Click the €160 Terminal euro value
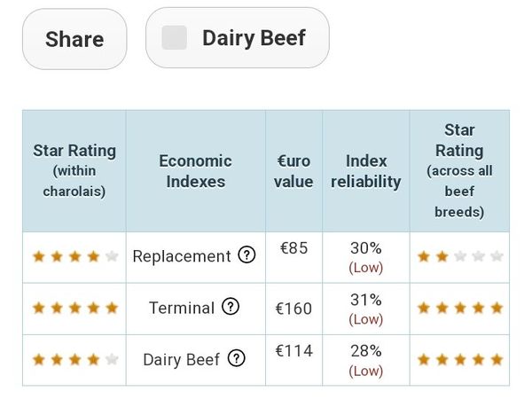Screen dimensions: 532x399 tap(293, 309)
